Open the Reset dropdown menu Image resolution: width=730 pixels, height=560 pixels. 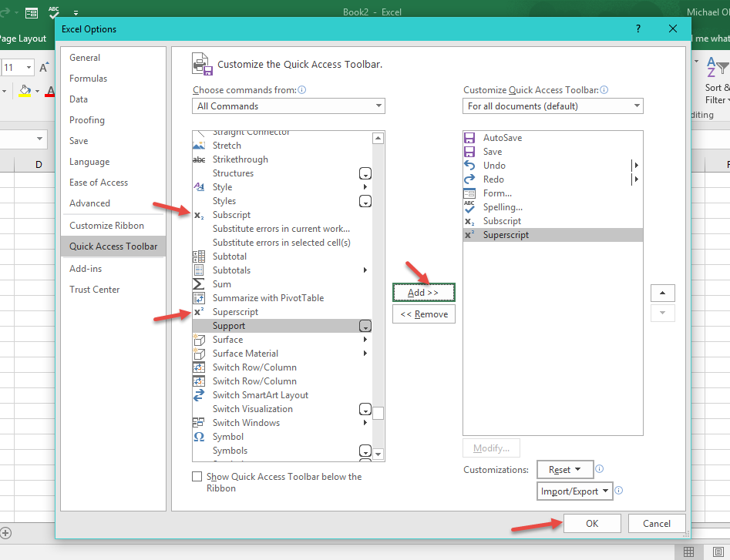click(x=565, y=469)
